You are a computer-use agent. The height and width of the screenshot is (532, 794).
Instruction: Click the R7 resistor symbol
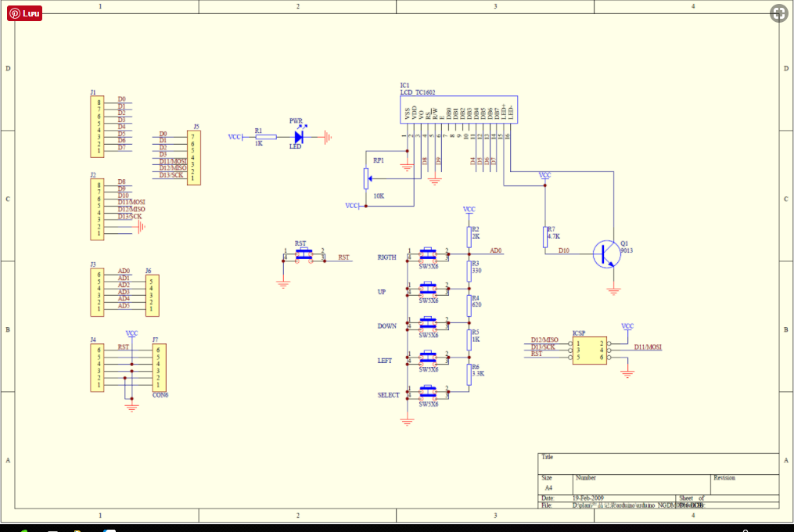(545, 236)
